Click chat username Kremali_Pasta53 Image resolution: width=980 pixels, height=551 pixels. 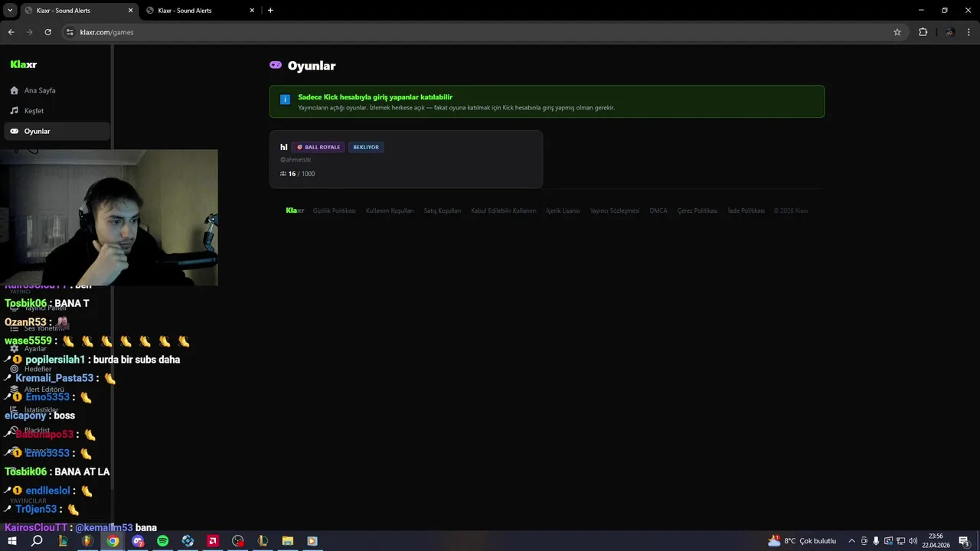(x=54, y=378)
